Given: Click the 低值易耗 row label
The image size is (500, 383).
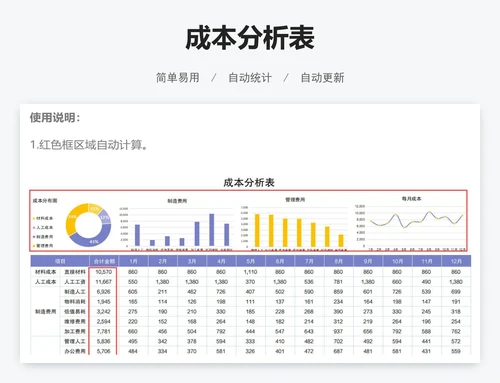Looking at the screenshot, I should [75, 312].
